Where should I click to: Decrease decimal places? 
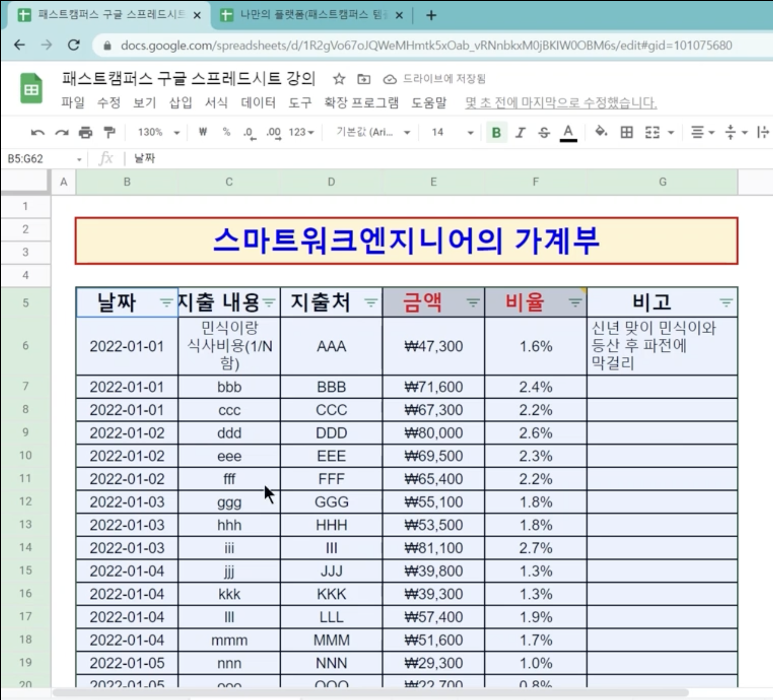click(249, 132)
